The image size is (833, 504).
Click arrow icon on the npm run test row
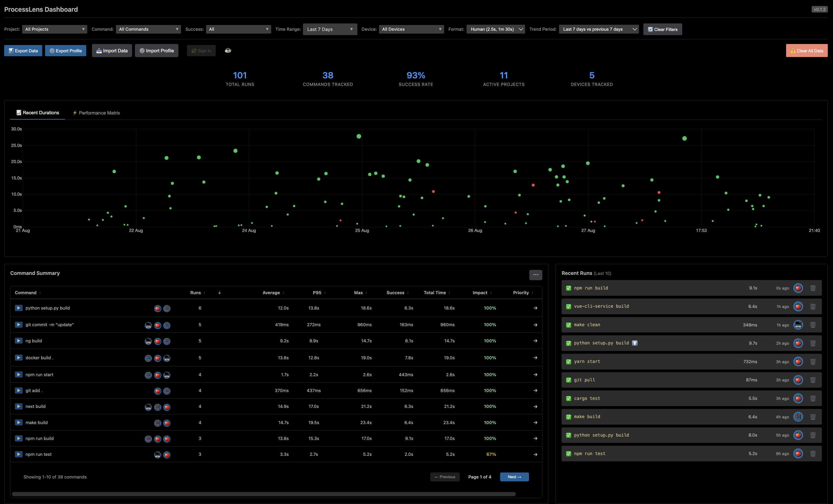[535, 454]
